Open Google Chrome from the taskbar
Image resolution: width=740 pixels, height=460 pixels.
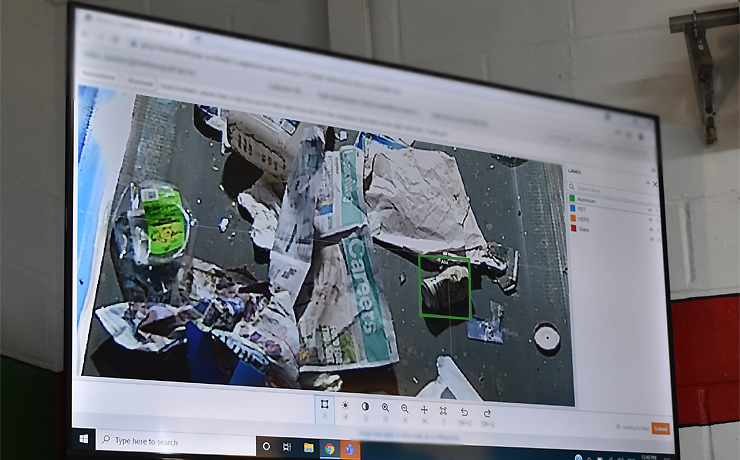click(329, 448)
